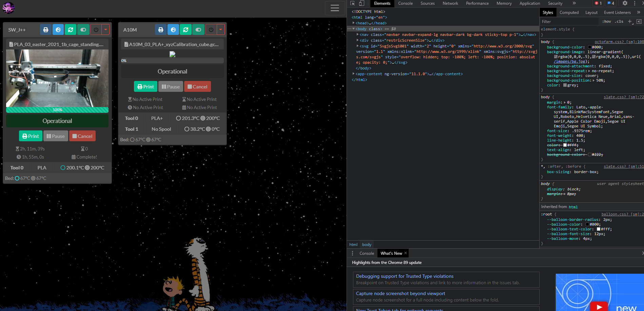
Task: Switch to the Network tab in DevTools
Action: tap(450, 3)
